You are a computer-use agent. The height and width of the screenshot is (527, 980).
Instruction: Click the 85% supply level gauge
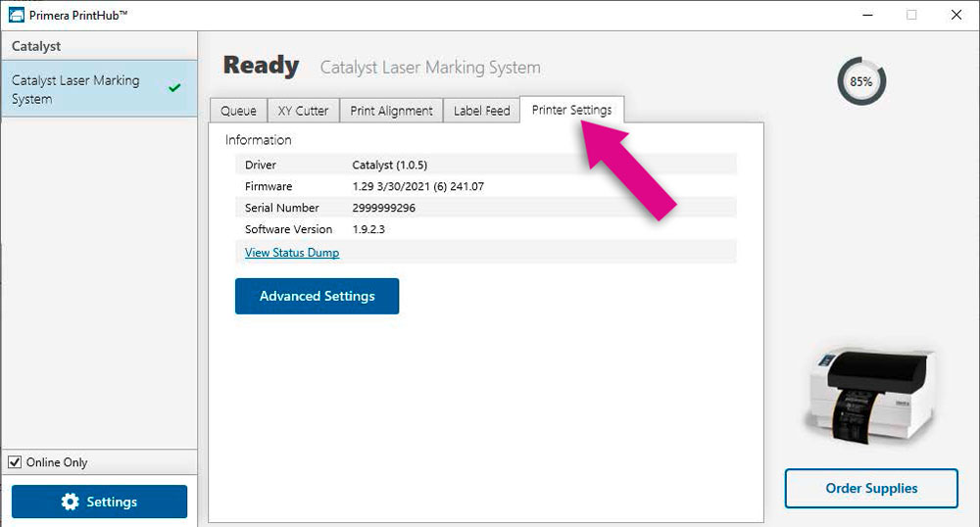(x=861, y=81)
